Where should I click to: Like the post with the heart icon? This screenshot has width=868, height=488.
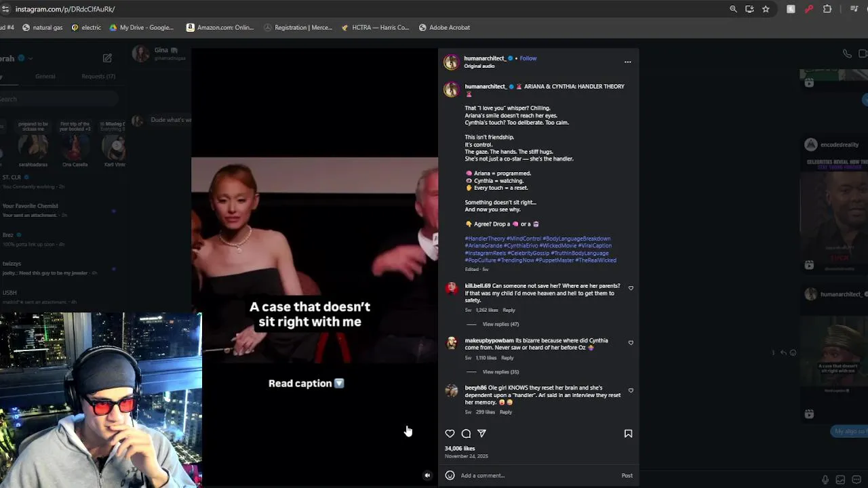450,434
